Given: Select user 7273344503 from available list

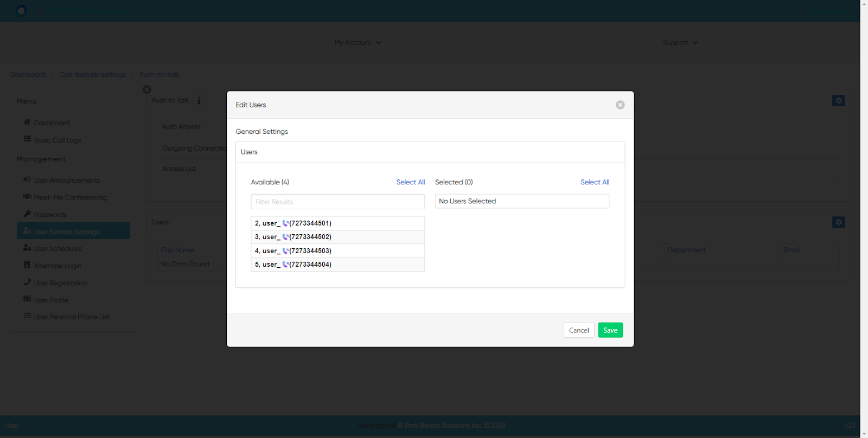Looking at the screenshot, I should [337, 251].
